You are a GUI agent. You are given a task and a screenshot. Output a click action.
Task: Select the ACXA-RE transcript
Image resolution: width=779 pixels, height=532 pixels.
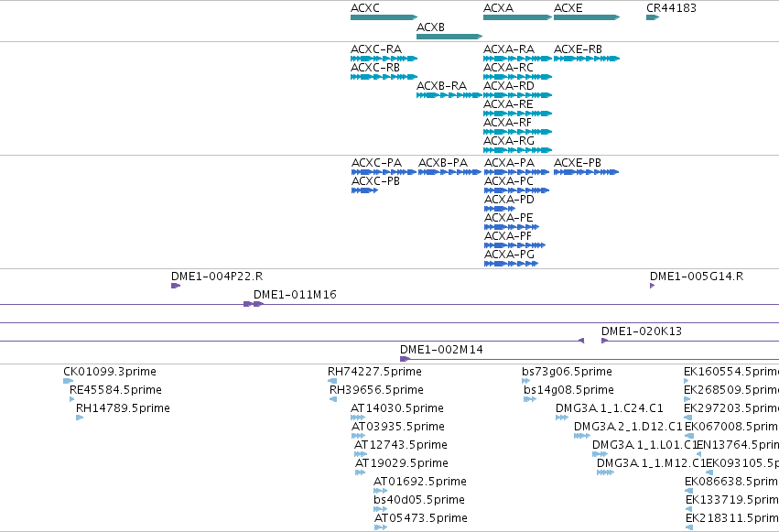click(518, 114)
